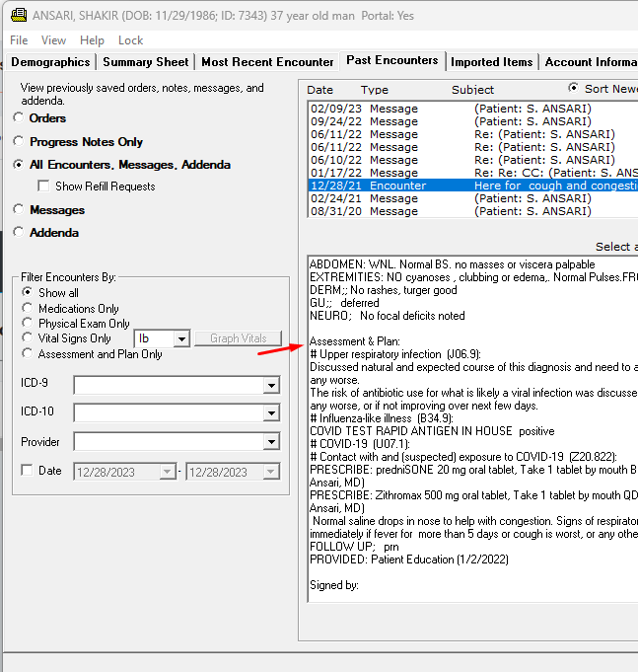Click the application icon in title bar
Image resolution: width=638 pixels, height=672 pixels.
16,16
